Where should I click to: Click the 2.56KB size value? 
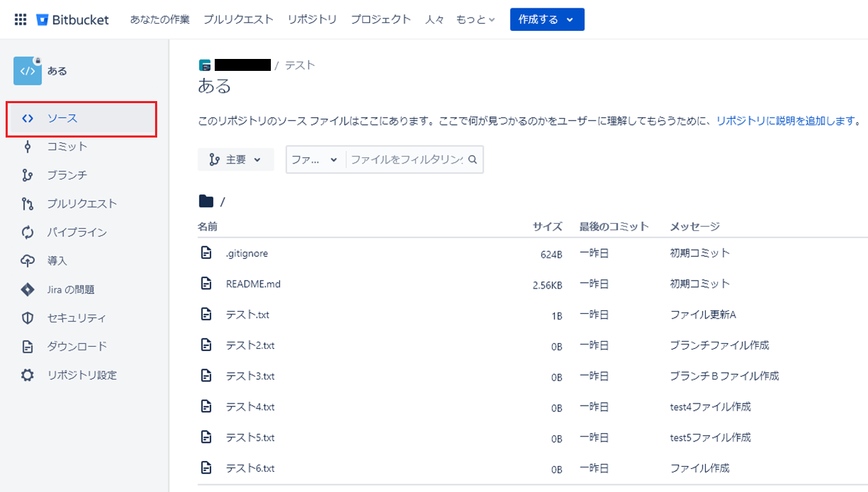pyautogui.click(x=548, y=284)
